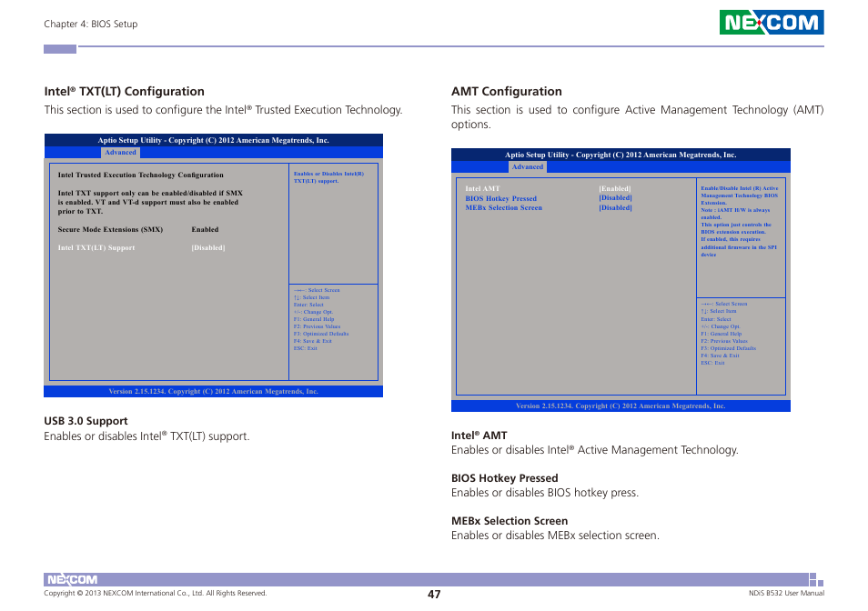Click the Aptio Setup Utility title bar of the TXT(LT) screen
This screenshot has width=868, height=611.
tap(213, 140)
